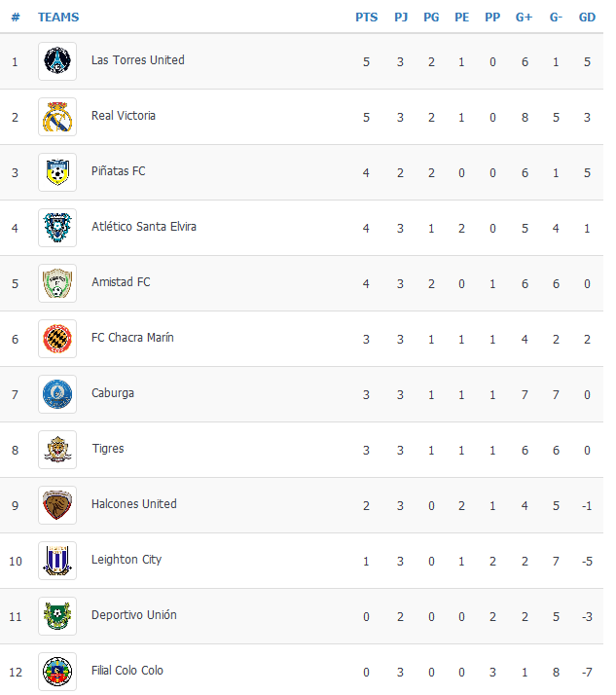Open the Las Torres United team name
The height and width of the screenshot is (695, 616).
[138, 59]
